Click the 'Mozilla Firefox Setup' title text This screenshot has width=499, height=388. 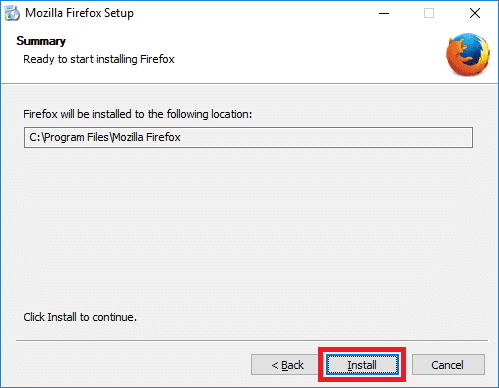(x=79, y=13)
